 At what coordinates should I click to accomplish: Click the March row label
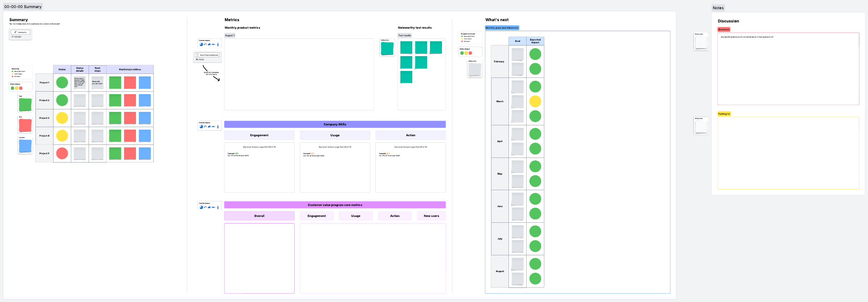(x=500, y=101)
